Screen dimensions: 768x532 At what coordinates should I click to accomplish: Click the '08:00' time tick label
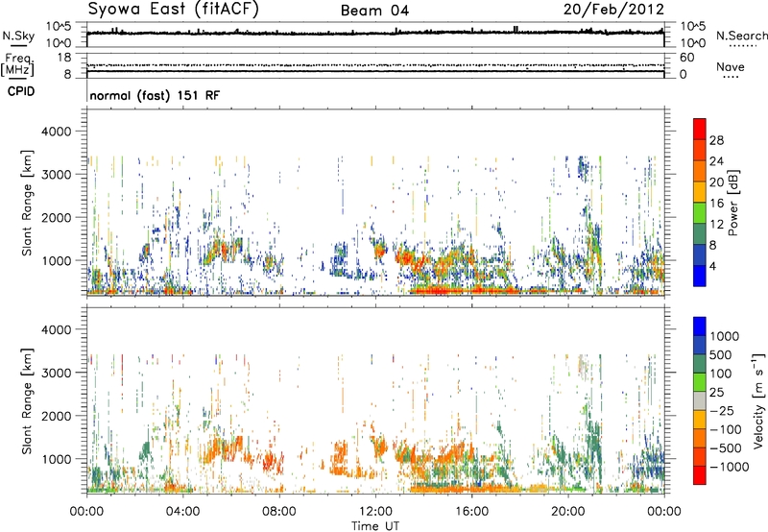279,512
